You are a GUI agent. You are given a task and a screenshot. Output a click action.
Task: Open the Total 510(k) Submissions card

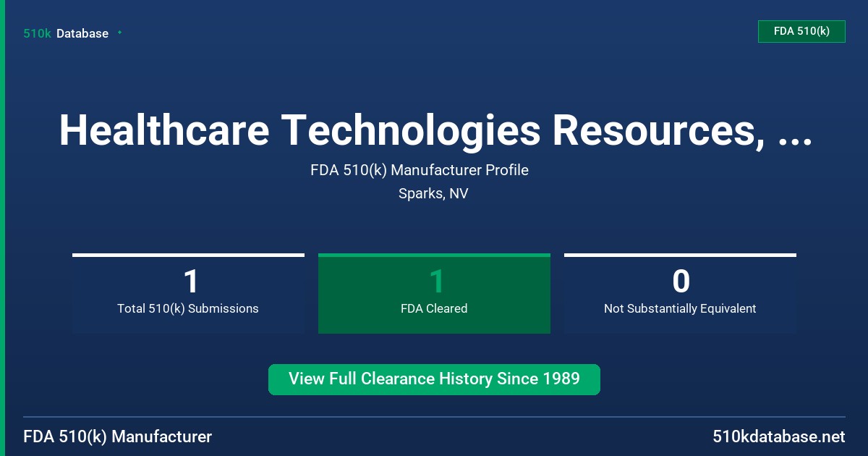188,293
